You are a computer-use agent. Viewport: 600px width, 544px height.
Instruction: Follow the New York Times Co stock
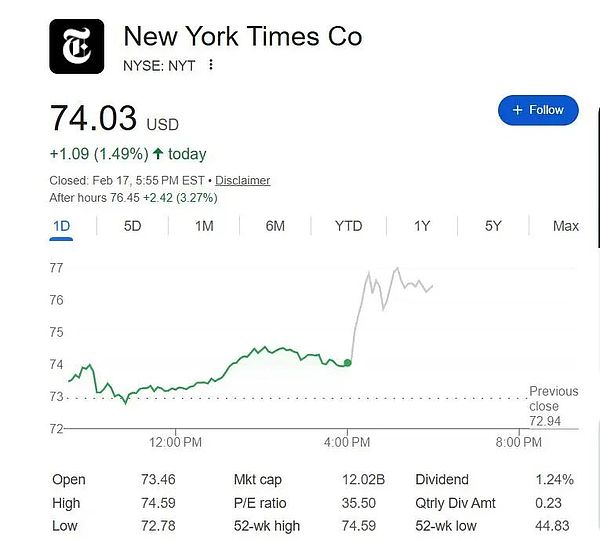pyautogui.click(x=538, y=110)
